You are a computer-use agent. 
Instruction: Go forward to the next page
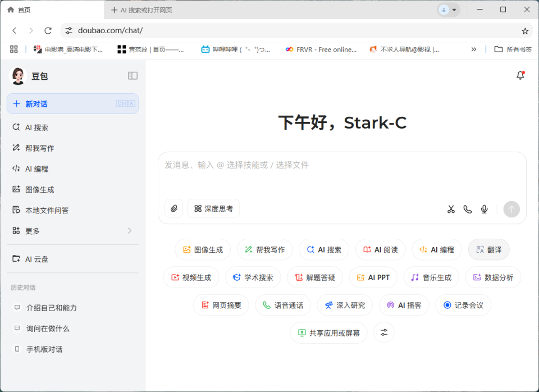tap(31, 30)
